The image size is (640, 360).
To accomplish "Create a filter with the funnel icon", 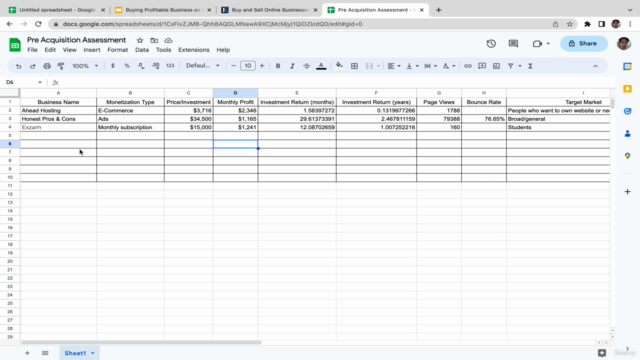I will [511, 66].
